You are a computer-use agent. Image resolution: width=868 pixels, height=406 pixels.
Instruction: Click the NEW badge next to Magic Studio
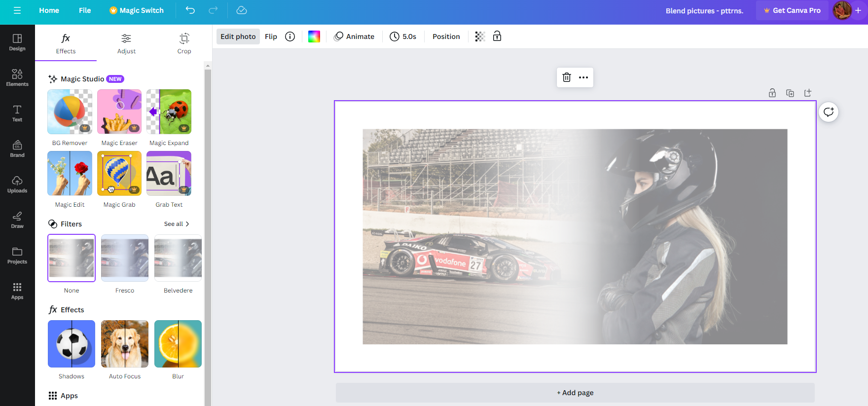coord(115,79)
